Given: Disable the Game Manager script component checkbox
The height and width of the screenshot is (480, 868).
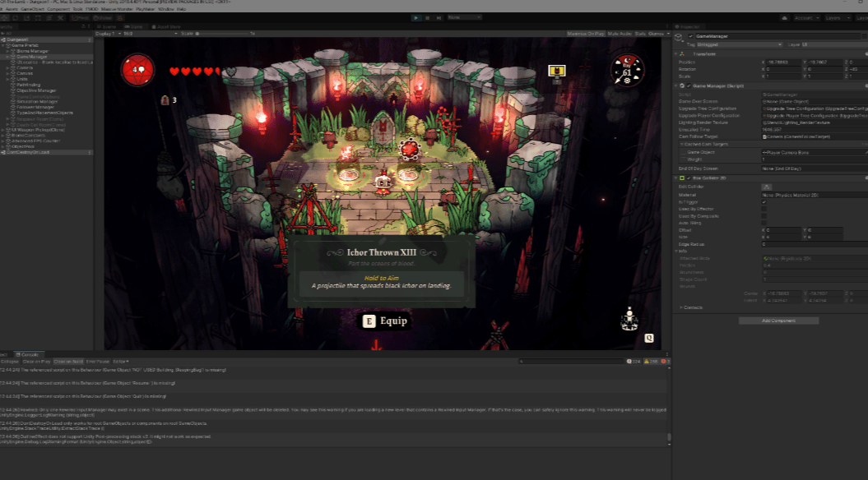Looking at the screenshot, I should pos(689,85).
